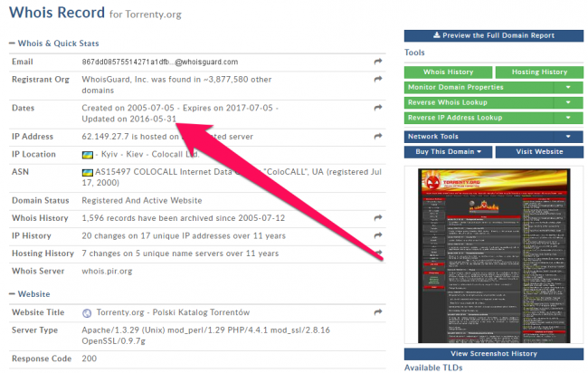Click the Response Code value 200
Image resolution: width=588 pixels, height=373 pixels.
point(90,359)
